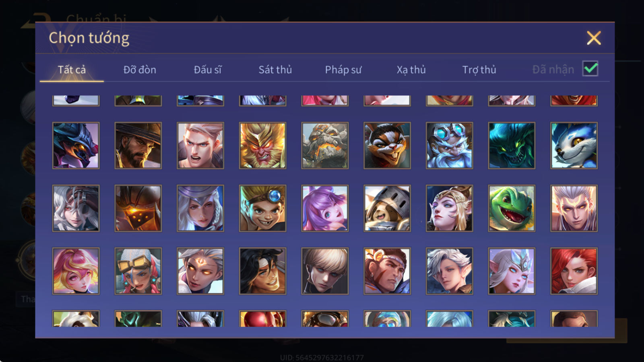Select the rock lava golem hero
644x362 pixels.
pyautogui.click(x=325, y=145)
